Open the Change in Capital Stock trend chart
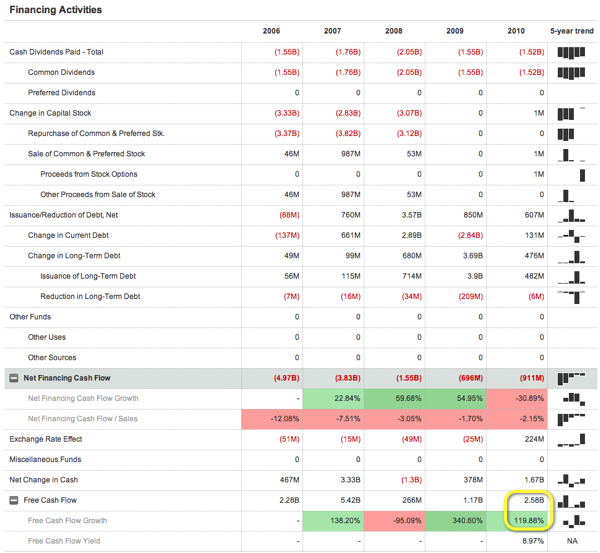 (571, 113)
